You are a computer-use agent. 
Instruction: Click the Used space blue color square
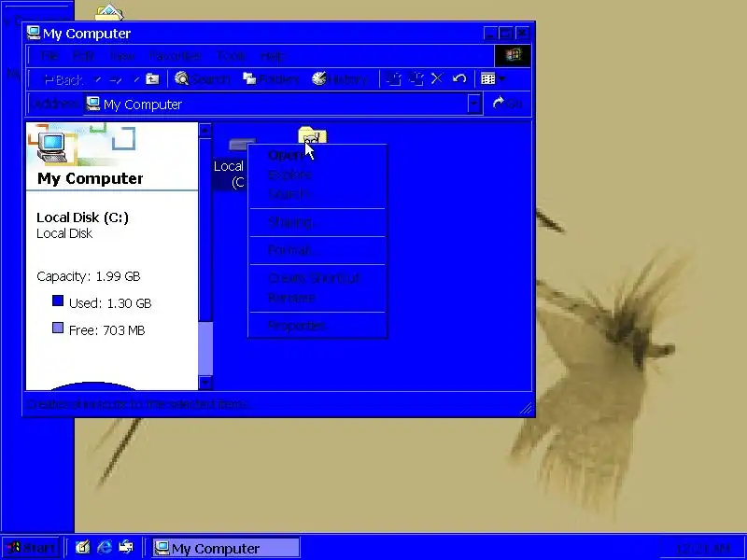point(58,301)
